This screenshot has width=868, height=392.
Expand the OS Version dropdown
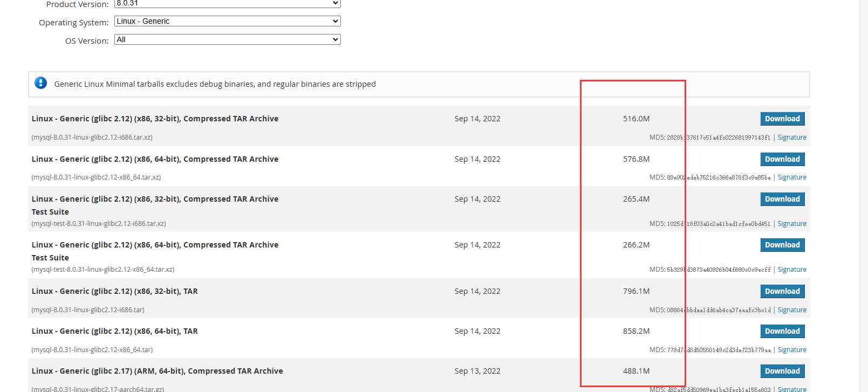tap(227, 39)
